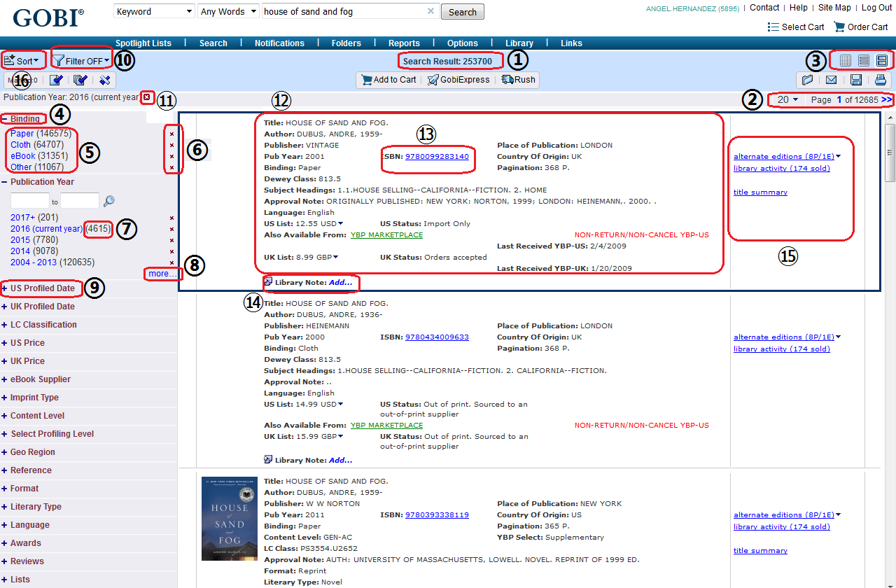Click the Rush button
This screenshot has width=896, height=588.
click(519, 80)
